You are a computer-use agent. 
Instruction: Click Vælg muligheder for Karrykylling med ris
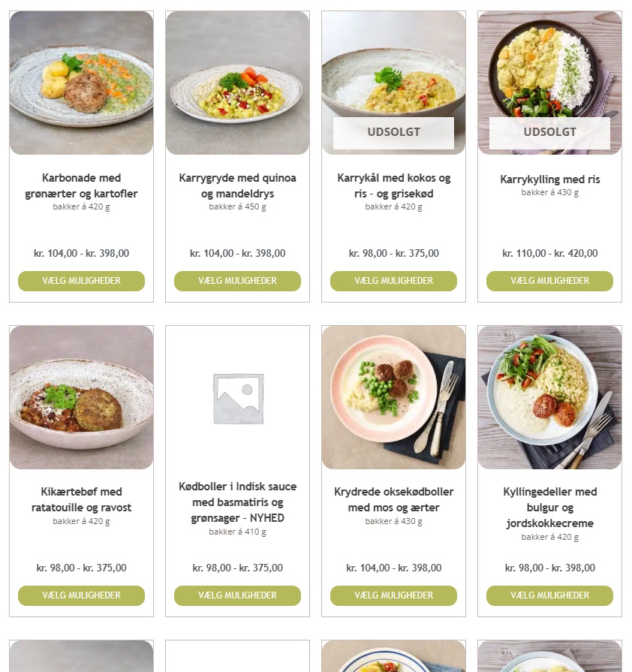click(x=549, y=281)
